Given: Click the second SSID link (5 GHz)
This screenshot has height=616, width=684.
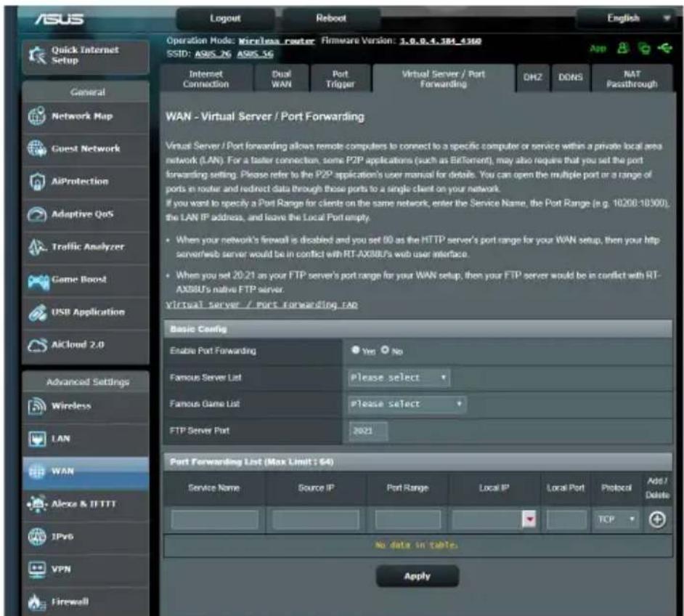Looking at the screenshot, I should click(255, 54).
